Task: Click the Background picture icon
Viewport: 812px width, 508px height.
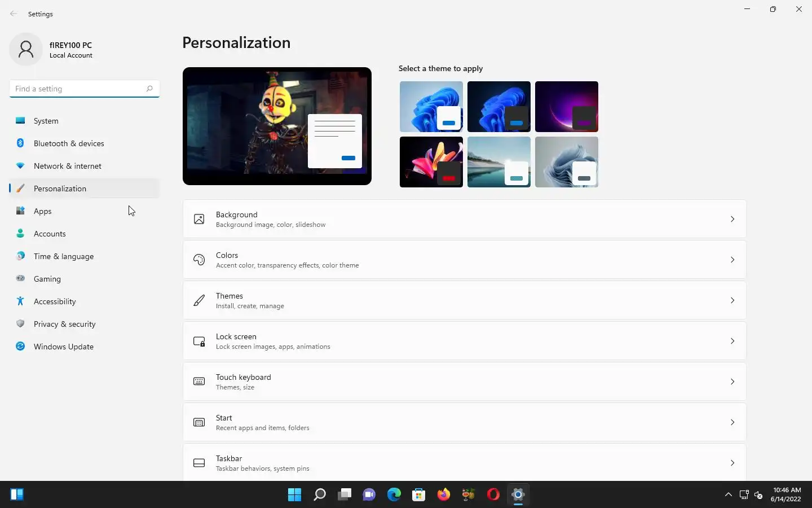Action: coord(199,219)
